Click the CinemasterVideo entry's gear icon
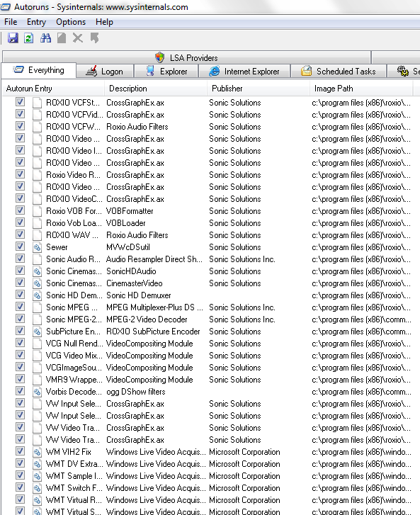 [37, 283]
